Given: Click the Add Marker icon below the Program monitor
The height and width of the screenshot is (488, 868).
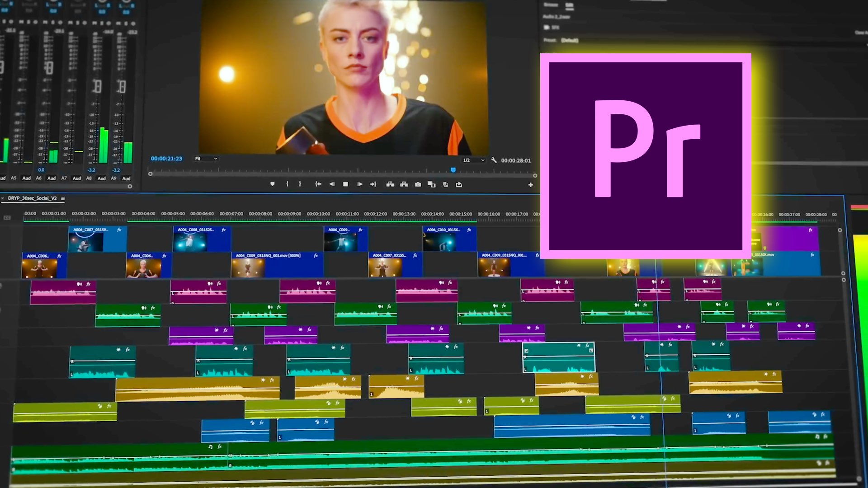Looking at the screenshot, I should click(x=272, y=184).
